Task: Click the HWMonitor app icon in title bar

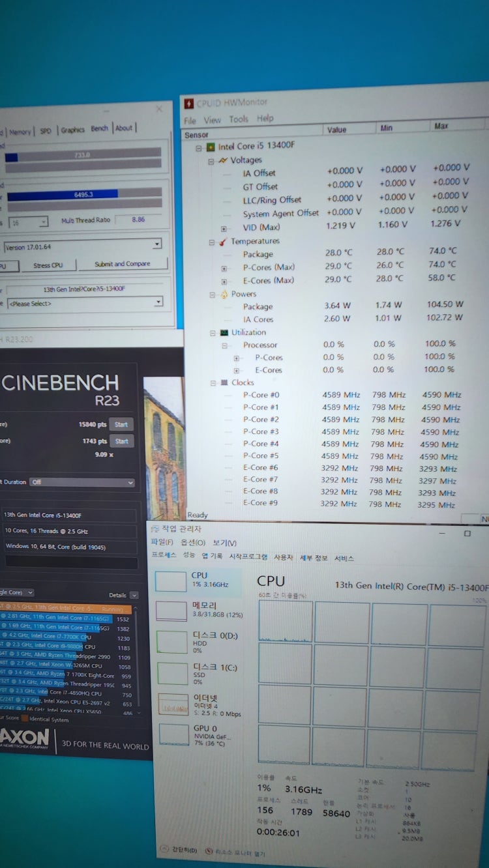Action: 189,103
